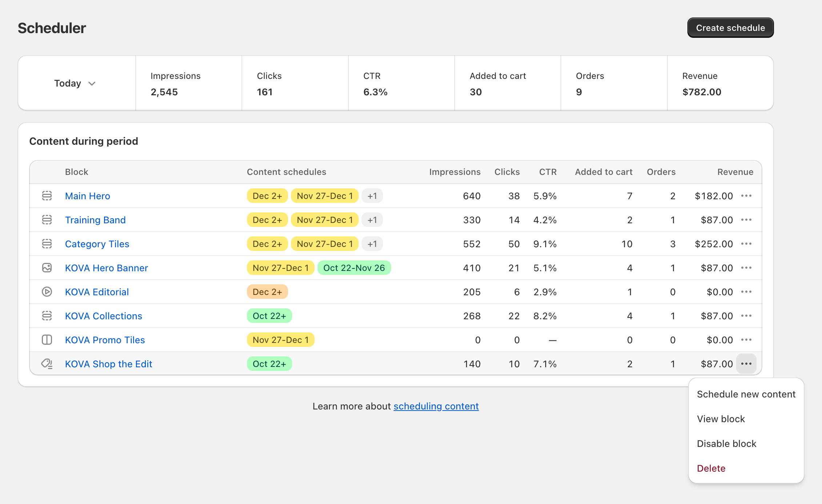Click the Create schedule button
The image size is (822, 504).
730,28
